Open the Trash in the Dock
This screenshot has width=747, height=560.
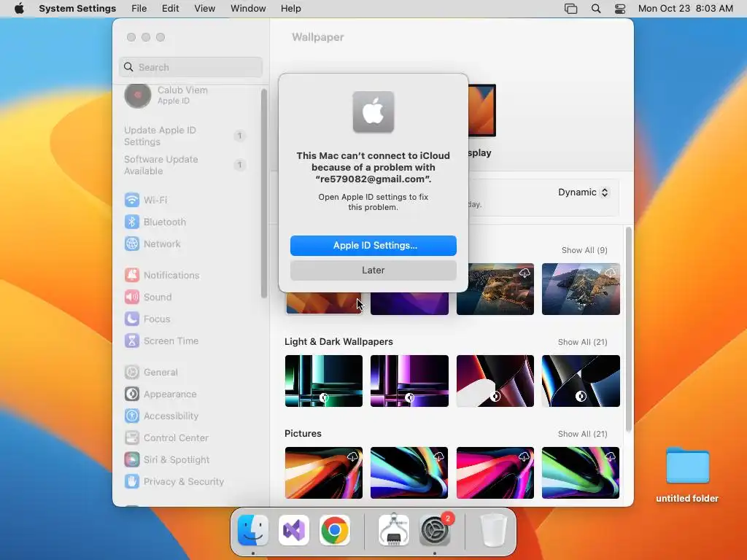tap(493, 530)
